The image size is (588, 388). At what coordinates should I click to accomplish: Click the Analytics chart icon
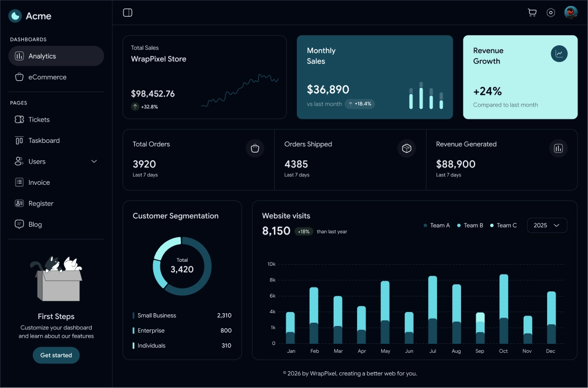tap(19, 56)
